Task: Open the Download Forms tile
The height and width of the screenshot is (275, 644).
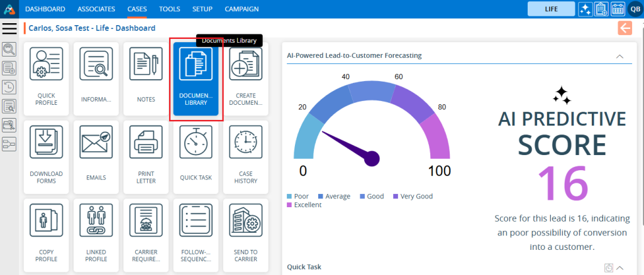Action: coord(47,157)
